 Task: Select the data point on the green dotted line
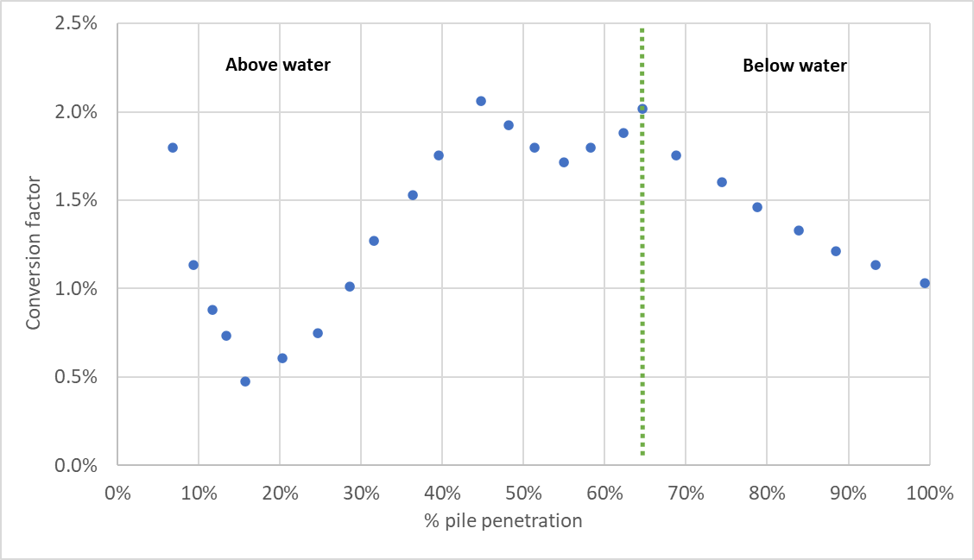(x=642, y=109)
